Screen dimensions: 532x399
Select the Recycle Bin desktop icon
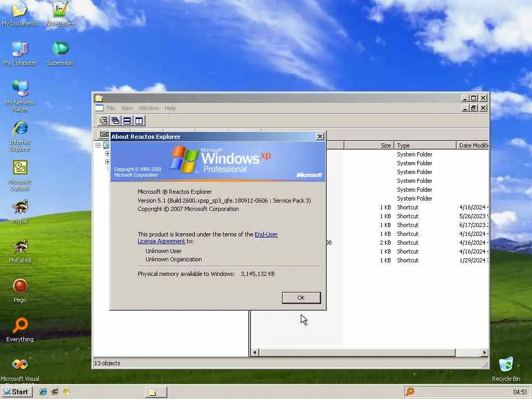[506, 369]
